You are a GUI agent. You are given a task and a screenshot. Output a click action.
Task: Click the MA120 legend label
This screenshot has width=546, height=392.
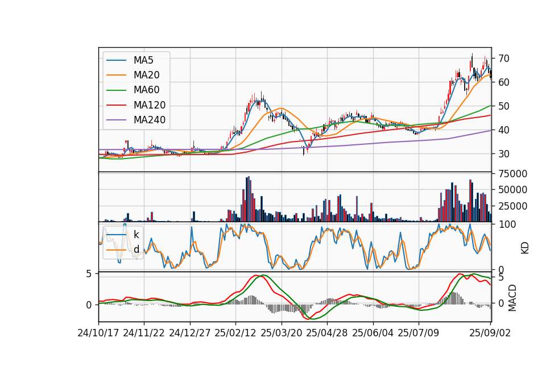tap(150, 105)
